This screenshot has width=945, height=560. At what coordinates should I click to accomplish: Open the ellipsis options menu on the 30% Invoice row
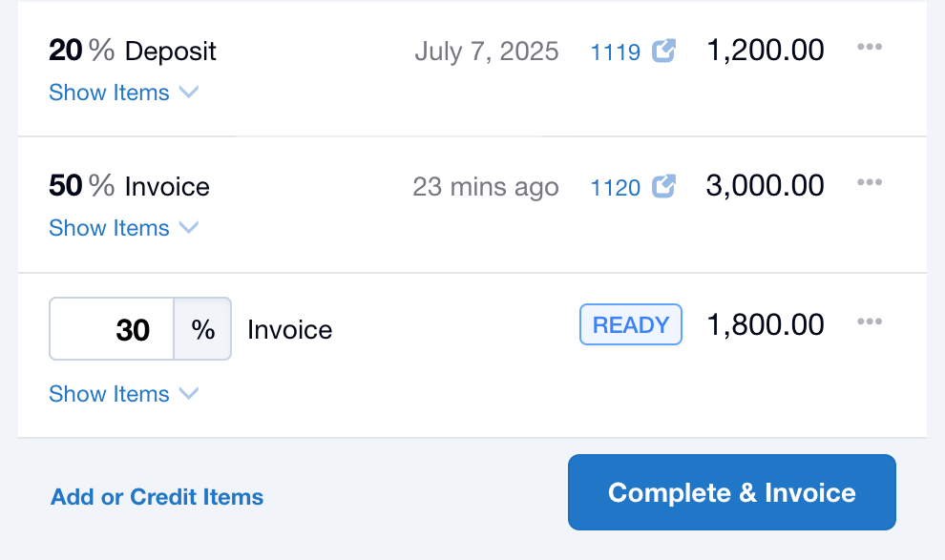[x=870, y=322]
